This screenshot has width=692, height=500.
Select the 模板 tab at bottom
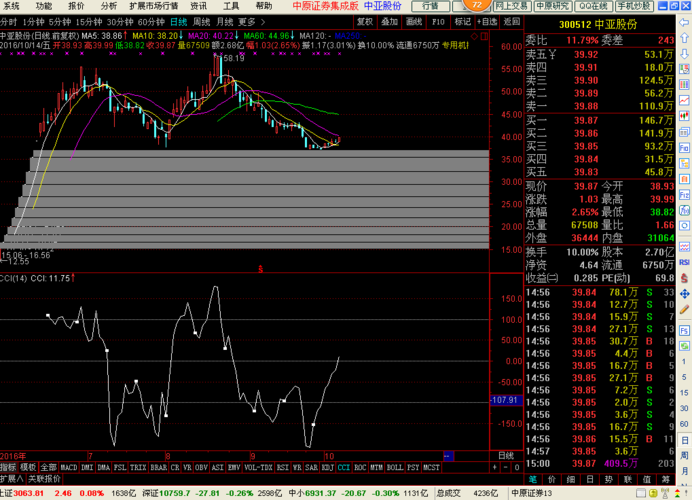tap(28, 467)
